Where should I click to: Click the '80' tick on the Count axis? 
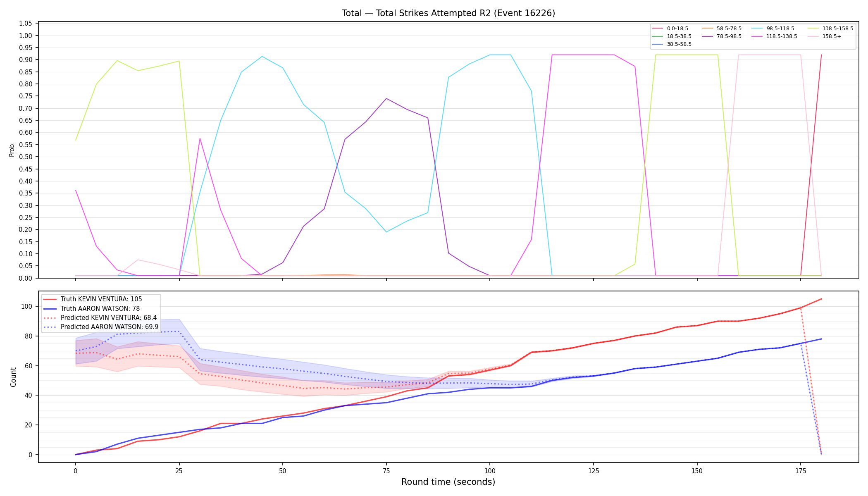29,336
